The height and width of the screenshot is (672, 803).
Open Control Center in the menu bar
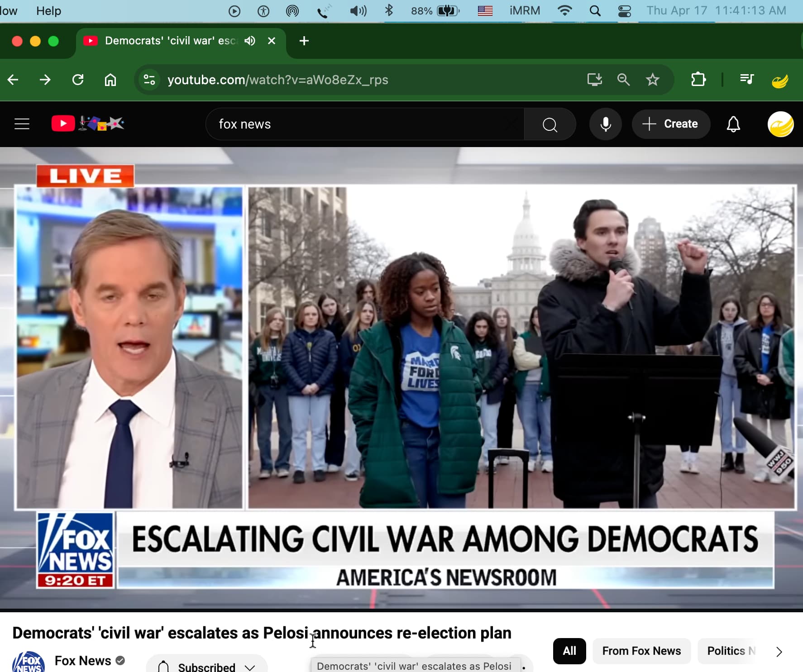pos(625,11)
